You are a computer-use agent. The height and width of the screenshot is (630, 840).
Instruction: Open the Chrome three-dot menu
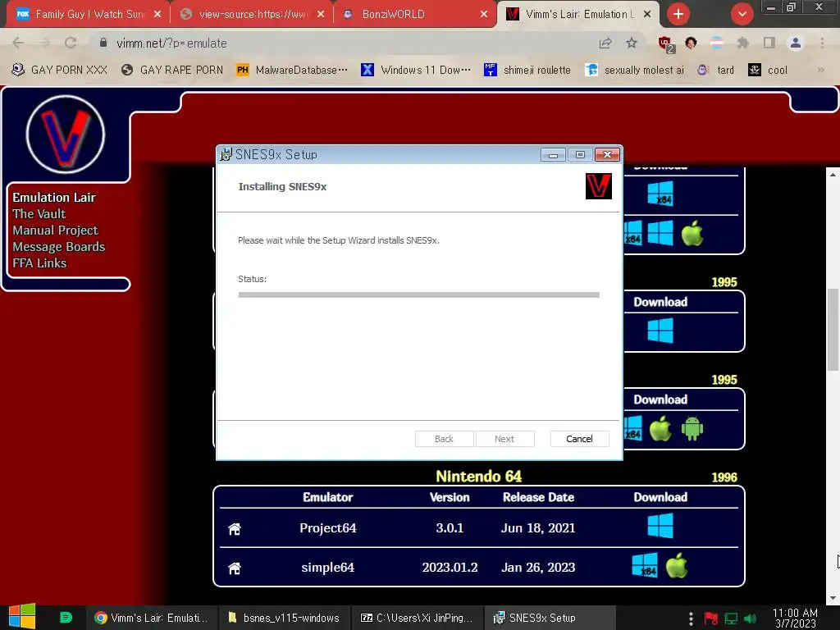(822, 43)
